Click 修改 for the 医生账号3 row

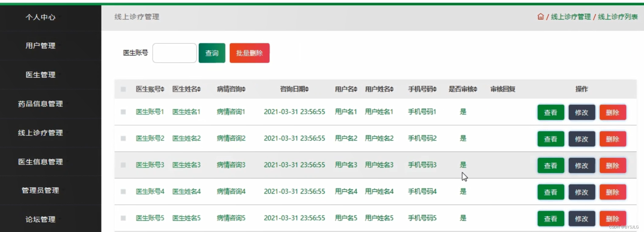point(582,166)
